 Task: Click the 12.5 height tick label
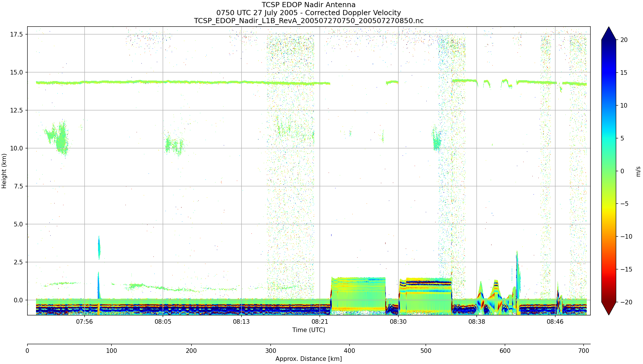click(17, 110)
